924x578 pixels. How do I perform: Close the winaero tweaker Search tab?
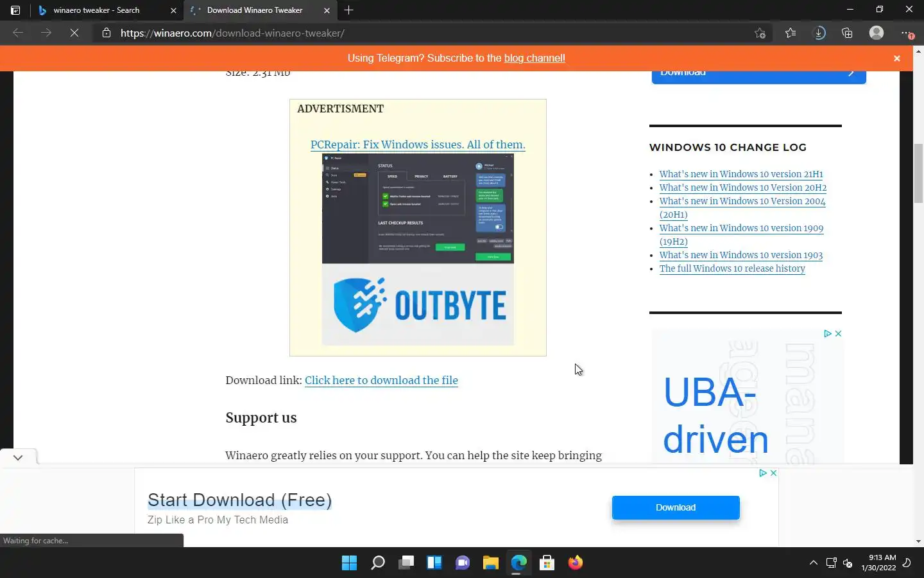[173, 10]
